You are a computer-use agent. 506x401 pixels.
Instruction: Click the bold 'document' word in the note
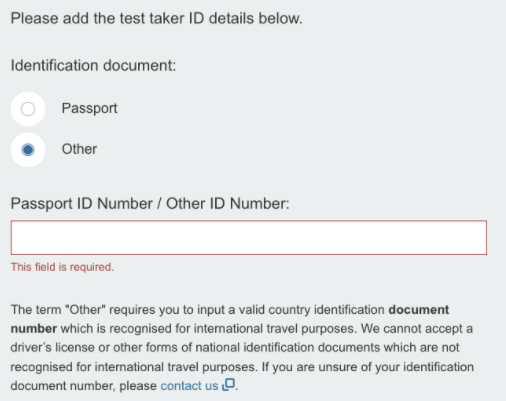tap(419, 310)
